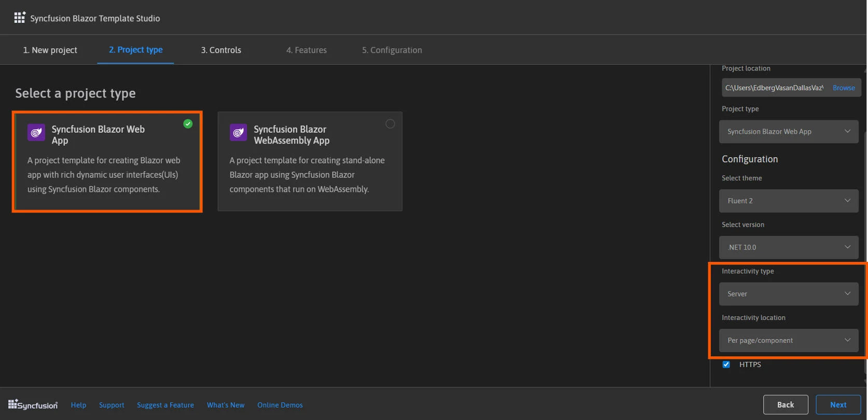This screenshot has height=420, width=868.
Task: Click the WebAssembly App card description text
Action: pyautogui.click(x=307, y=175)
